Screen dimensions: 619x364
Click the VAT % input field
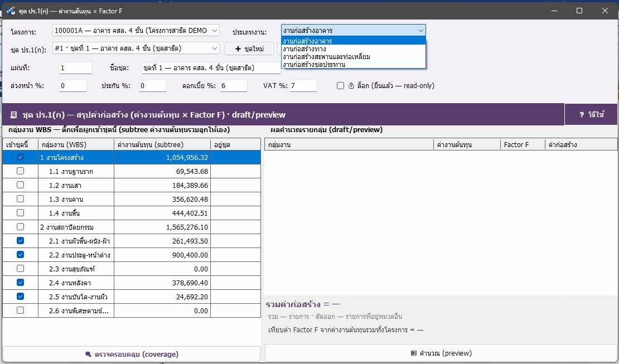[x=303, y=86]
